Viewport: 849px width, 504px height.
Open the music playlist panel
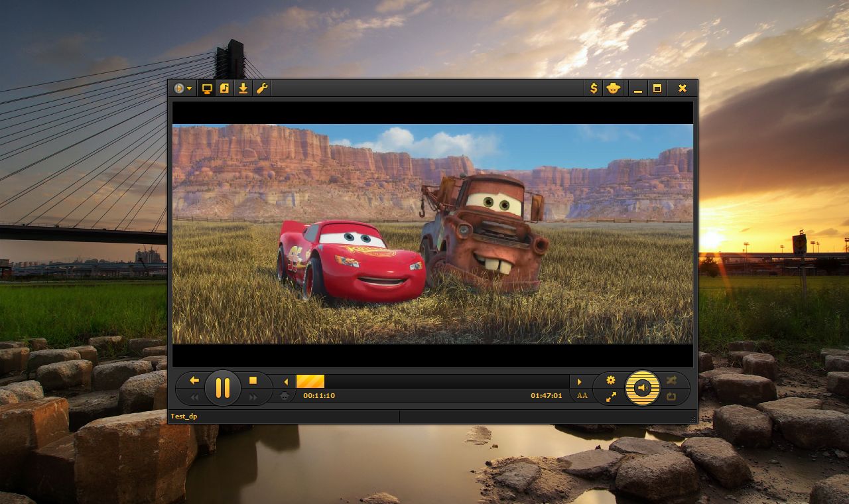click(x=225, y=88)
